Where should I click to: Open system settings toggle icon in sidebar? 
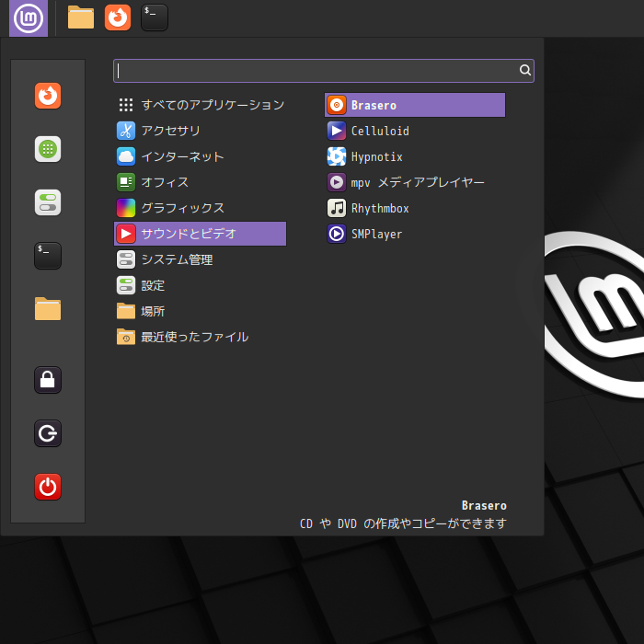click(48, 202)
